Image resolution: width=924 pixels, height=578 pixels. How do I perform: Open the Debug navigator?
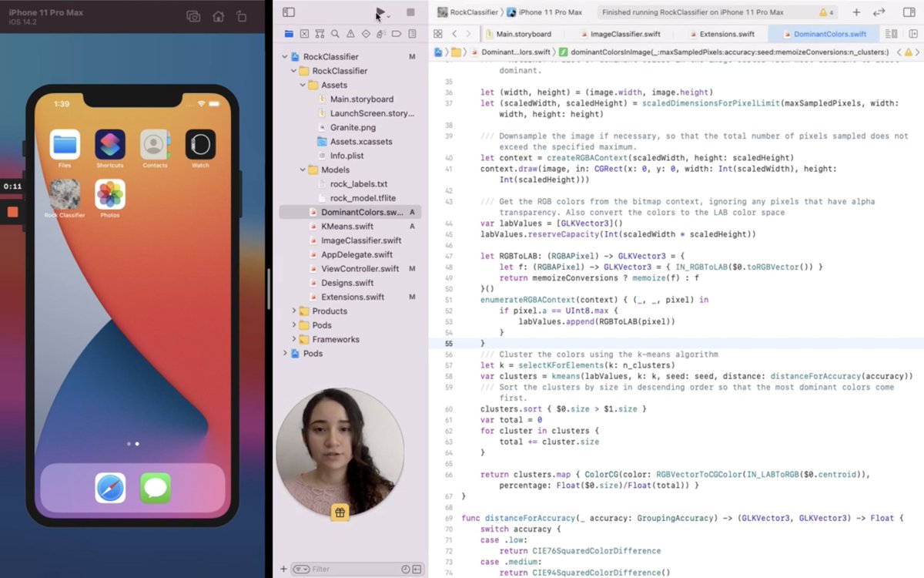click(381, 34)
